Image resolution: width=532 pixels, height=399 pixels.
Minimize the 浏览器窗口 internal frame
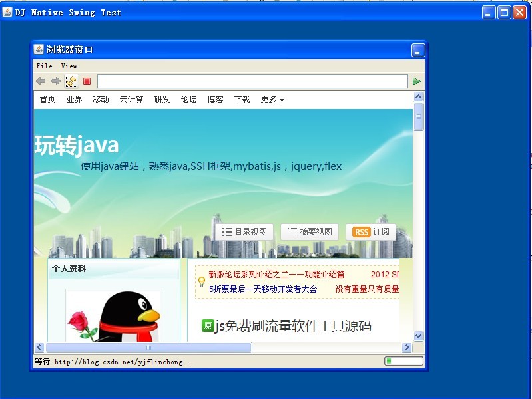(418, 50)
